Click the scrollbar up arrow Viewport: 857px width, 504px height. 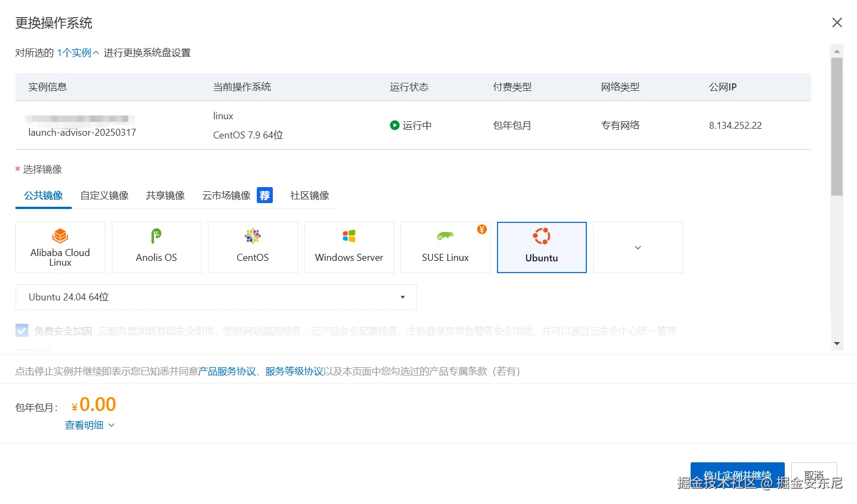pos(837,51)
